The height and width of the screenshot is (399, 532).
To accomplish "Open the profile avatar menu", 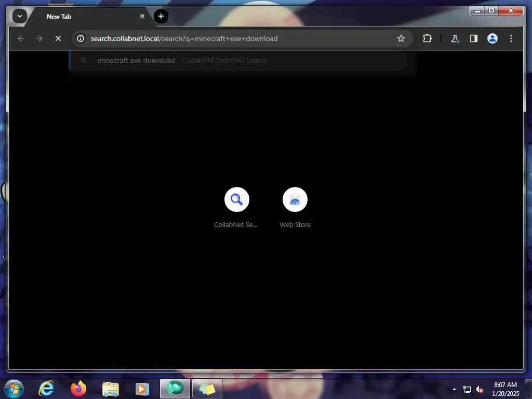I will [493, 38].
